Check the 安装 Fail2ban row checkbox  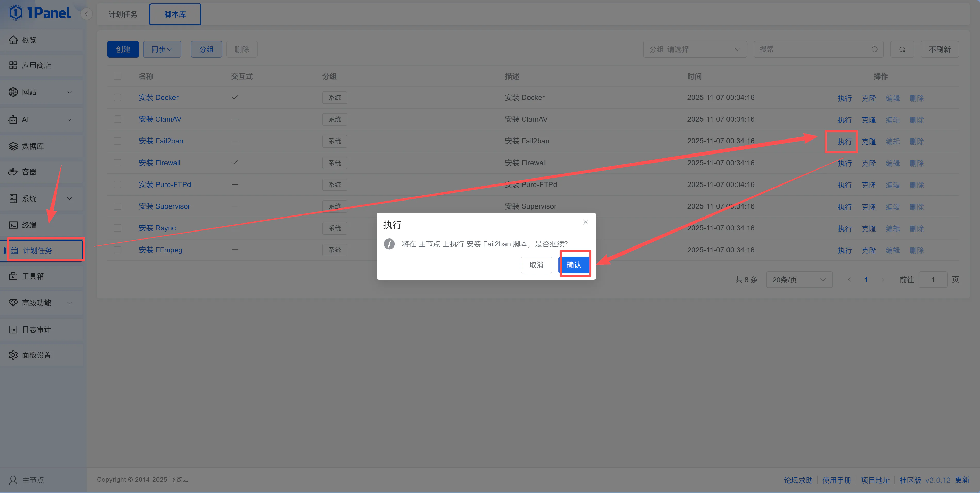(x=117, y=141)
